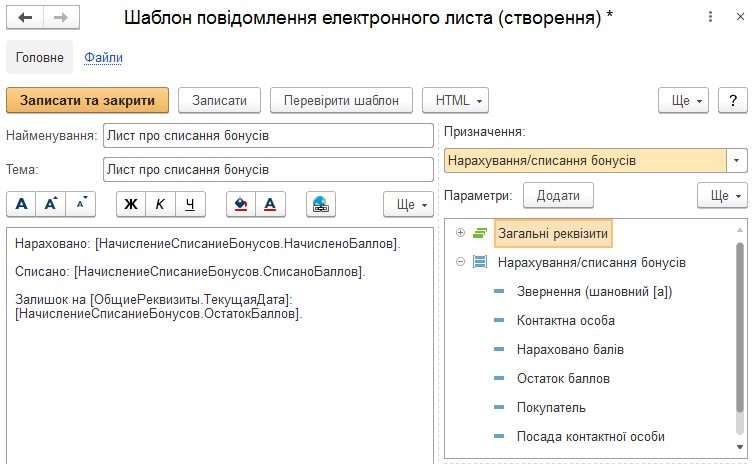Click the Додати parameter button
Screen dimensions: 754x464
558,195
